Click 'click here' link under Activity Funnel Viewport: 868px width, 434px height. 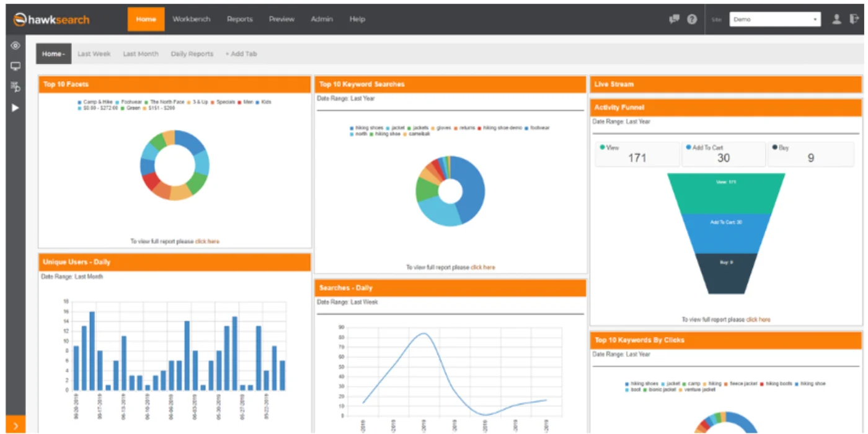point(758,319)
